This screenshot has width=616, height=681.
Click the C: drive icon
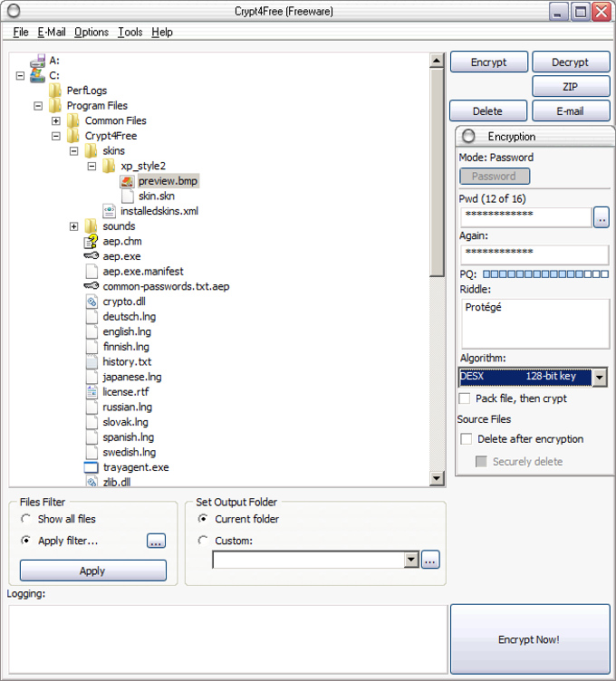(38, 75)
